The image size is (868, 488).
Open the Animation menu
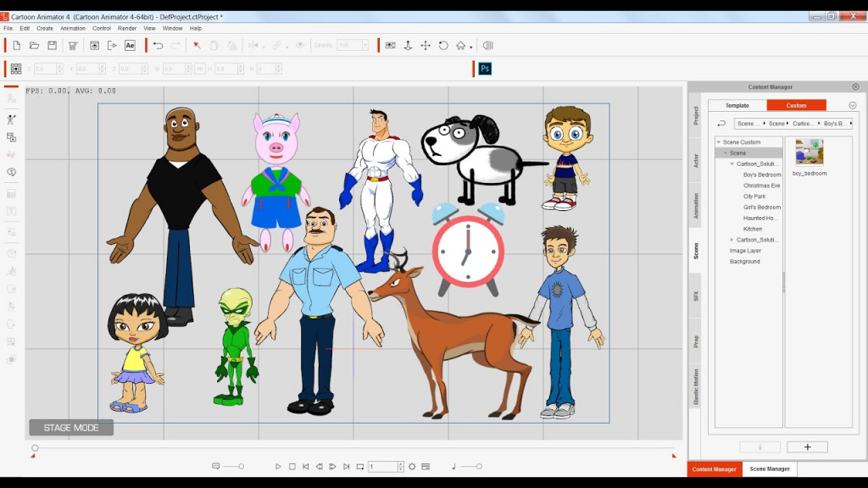(x=73, y=28)
